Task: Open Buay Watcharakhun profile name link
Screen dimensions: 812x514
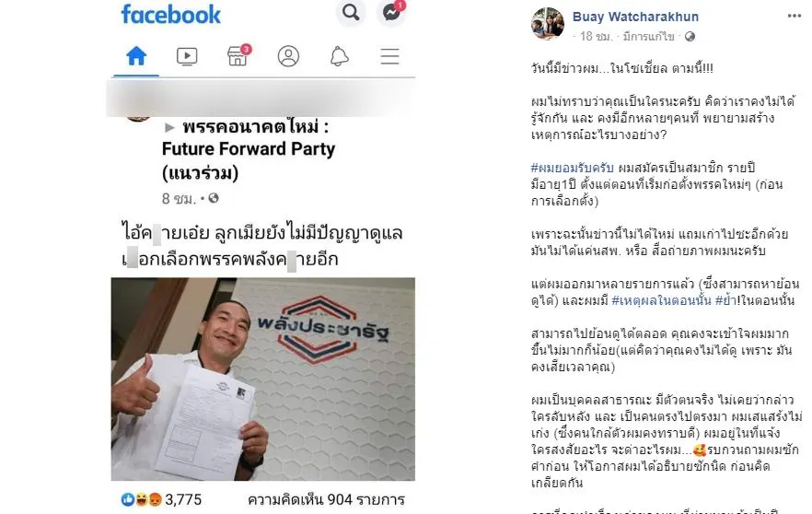Action: point(635,18)
